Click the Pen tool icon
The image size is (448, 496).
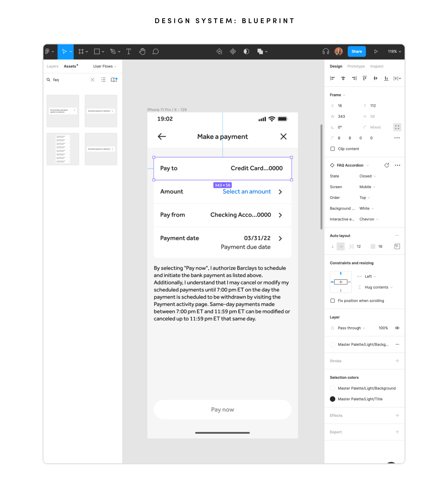click(113, 51)
